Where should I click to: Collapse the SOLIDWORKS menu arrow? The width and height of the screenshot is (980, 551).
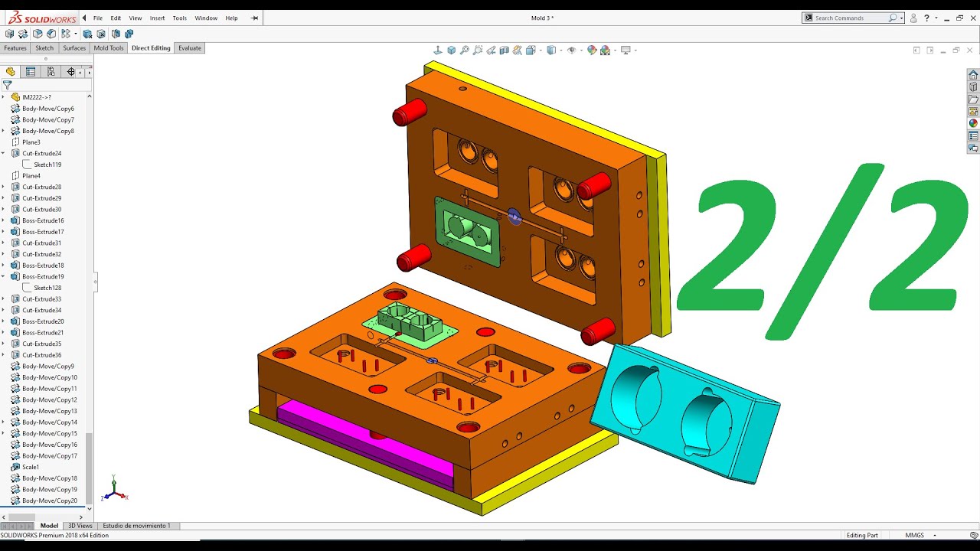pyautogui.click(x=84, y=18)
